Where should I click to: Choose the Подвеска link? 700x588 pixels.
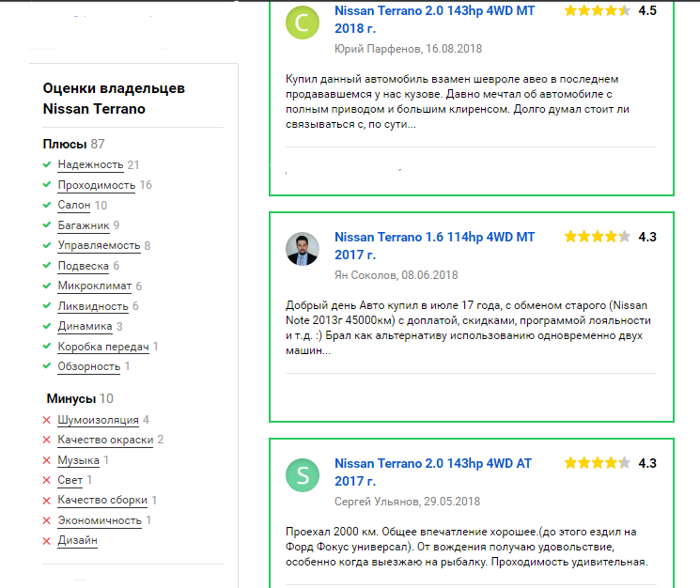(x=83, y=266)
